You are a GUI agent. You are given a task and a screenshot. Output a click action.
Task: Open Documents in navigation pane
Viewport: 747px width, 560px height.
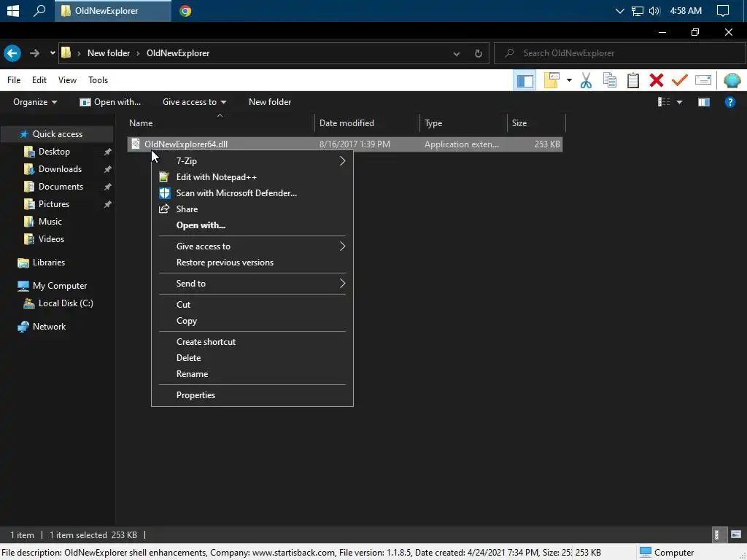click(x=61, y=186)
